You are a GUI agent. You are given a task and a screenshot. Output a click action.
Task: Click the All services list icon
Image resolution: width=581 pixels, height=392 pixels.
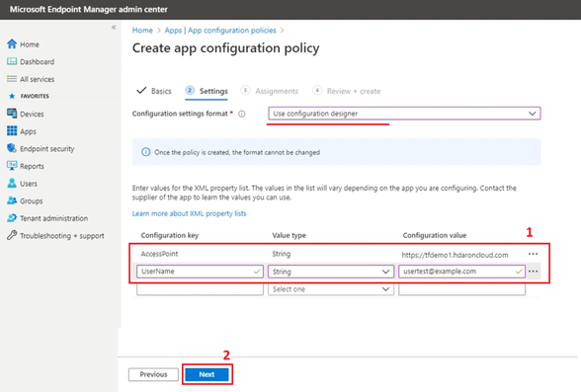click(12, 79)
